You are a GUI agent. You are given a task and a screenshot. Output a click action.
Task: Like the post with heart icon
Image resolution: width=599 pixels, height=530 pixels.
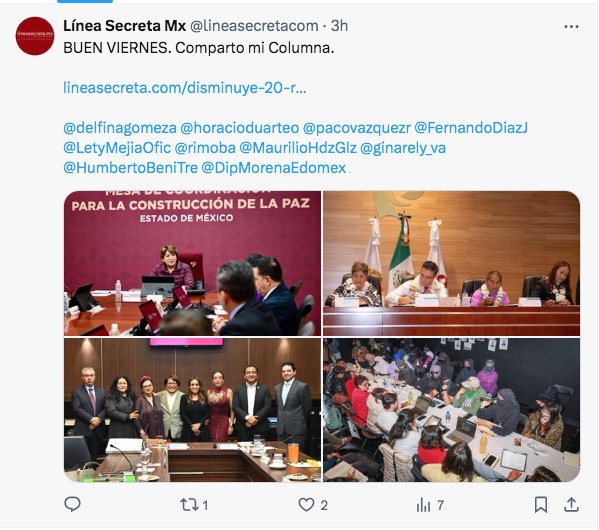306,505
